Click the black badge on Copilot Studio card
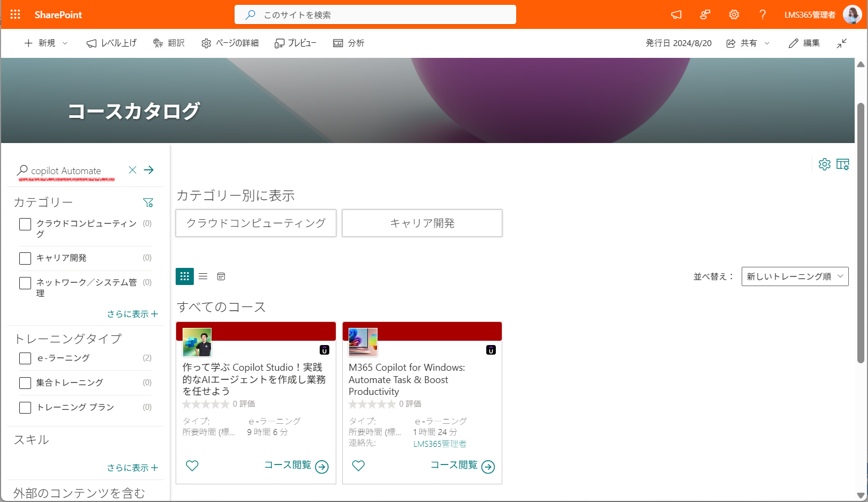 [x=324, y=350]
